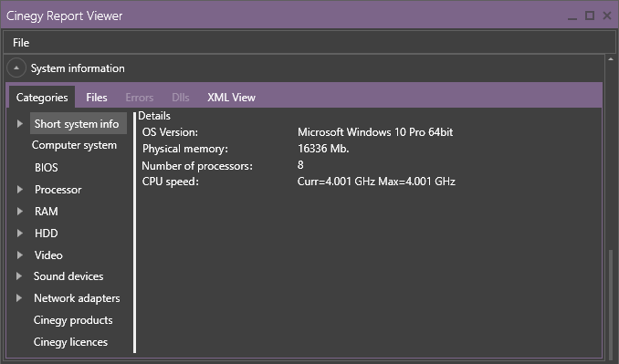Screen dimensions: 619x364
Task: Click the processor count value 8
Action: tap(300, 165)
